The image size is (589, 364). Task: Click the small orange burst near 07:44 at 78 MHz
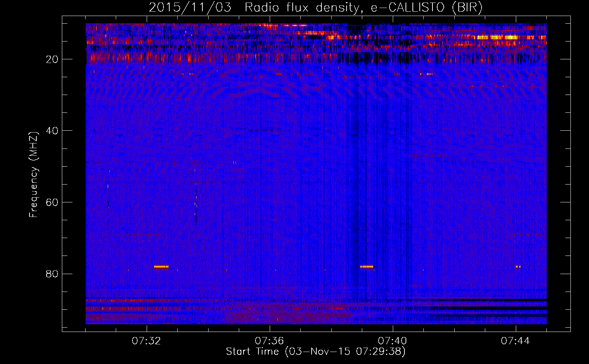pyautogui.click(x=518, y=267)
